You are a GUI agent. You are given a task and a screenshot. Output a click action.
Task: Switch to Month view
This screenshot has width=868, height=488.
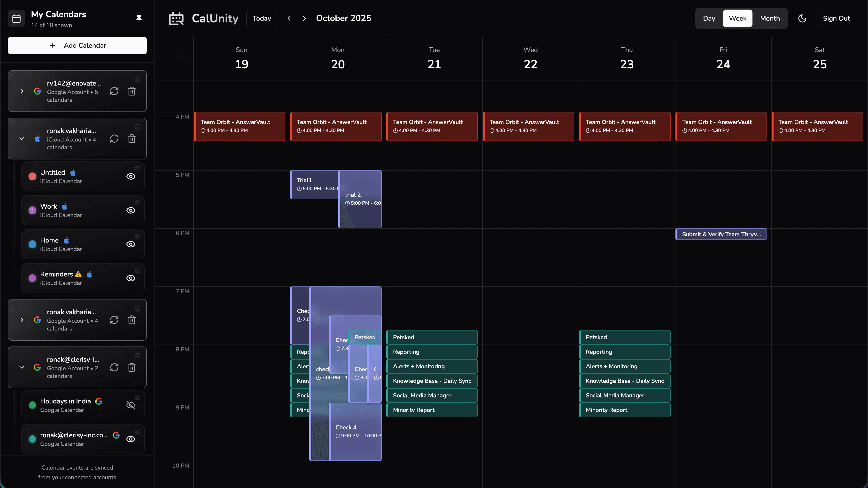(x=770, y=18)
